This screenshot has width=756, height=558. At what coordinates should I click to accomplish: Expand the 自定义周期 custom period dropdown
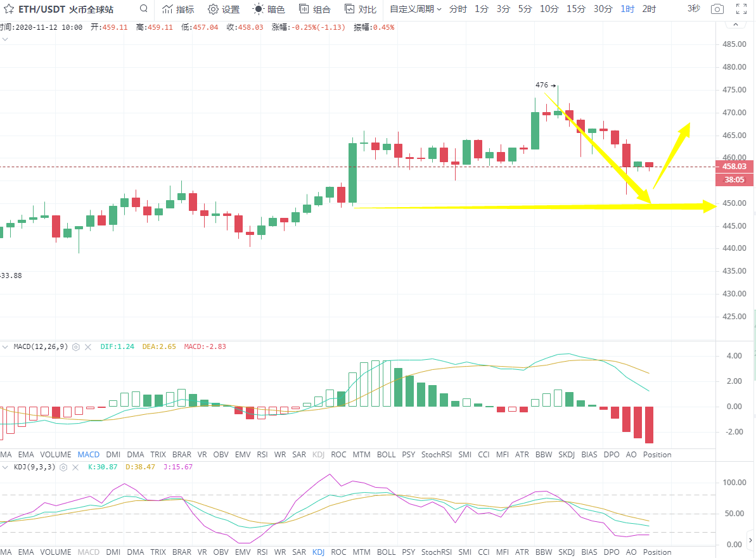click(415, 10)
